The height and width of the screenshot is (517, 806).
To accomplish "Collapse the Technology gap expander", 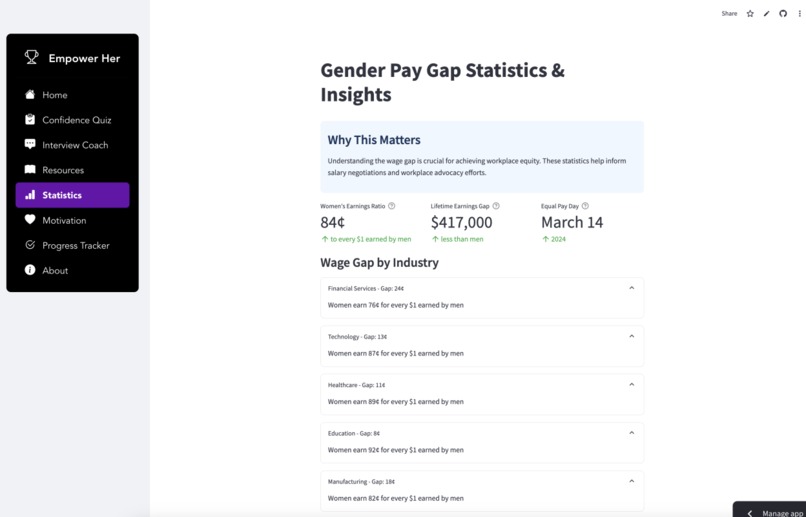I will (x=482, y=337).
